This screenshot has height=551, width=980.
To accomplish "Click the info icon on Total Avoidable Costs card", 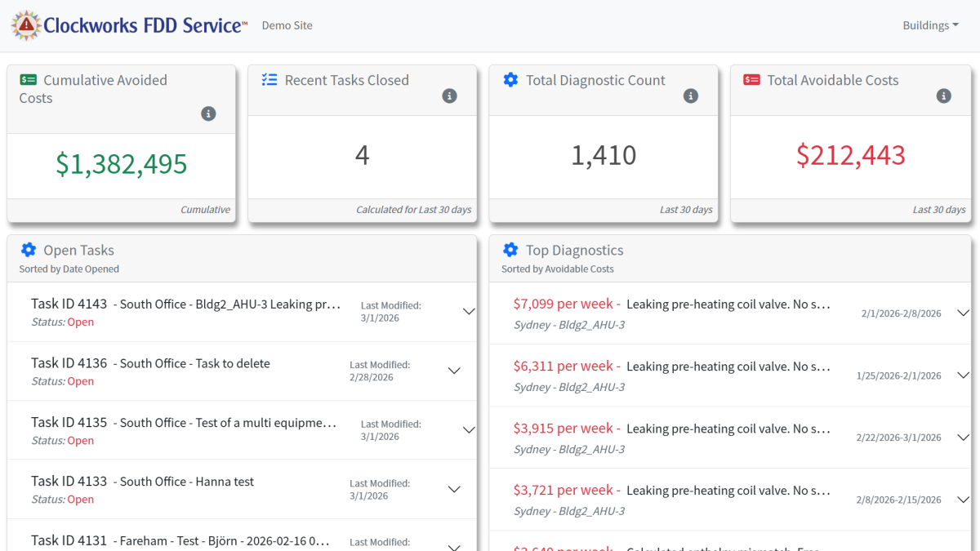I will click(x=944, y=96).
